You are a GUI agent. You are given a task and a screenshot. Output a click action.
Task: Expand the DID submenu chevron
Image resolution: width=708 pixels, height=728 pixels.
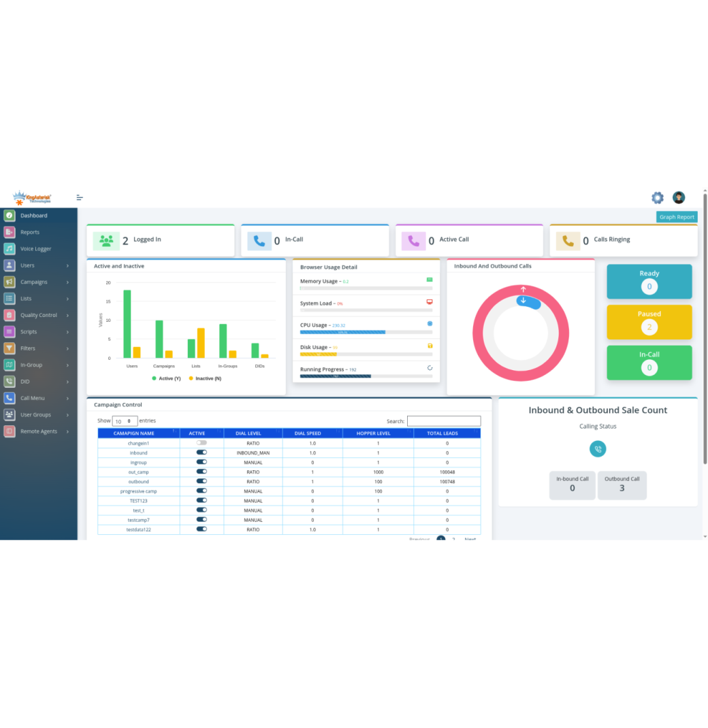coord(68,382)
